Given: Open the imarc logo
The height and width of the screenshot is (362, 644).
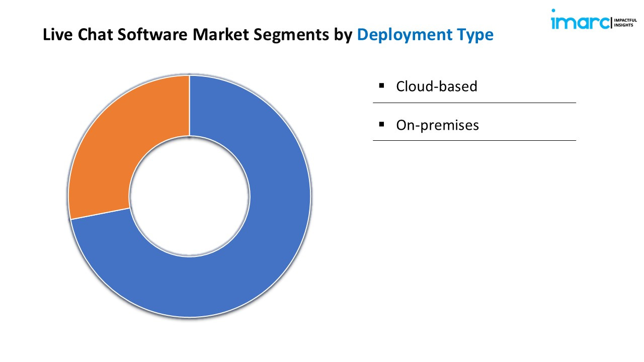Looking at the screenshot, I should (x=579, y=23).
